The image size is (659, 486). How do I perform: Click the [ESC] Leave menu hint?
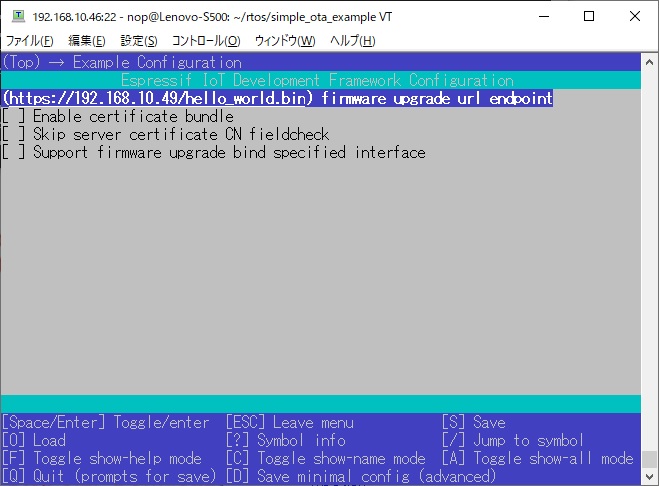290,423
